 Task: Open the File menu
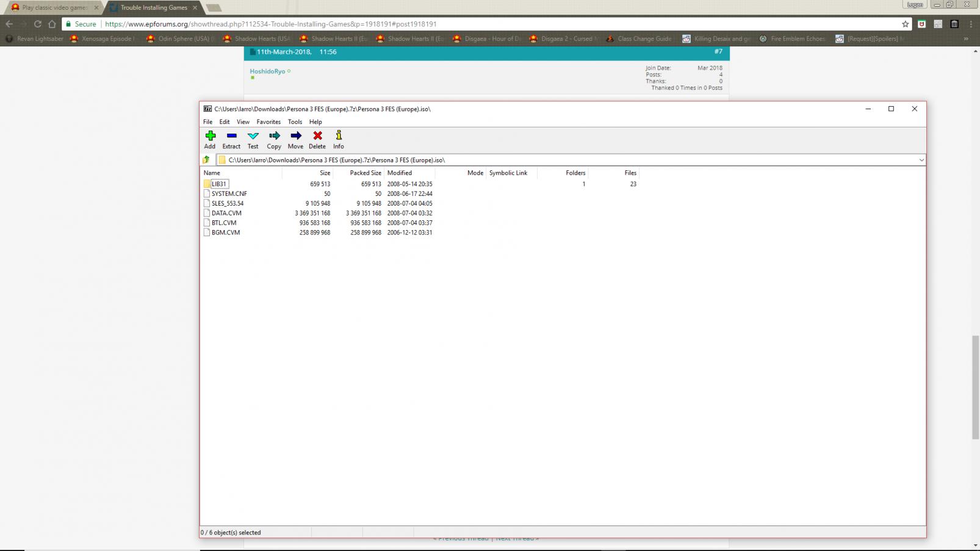pyautogui.click(x=207, y=121)
